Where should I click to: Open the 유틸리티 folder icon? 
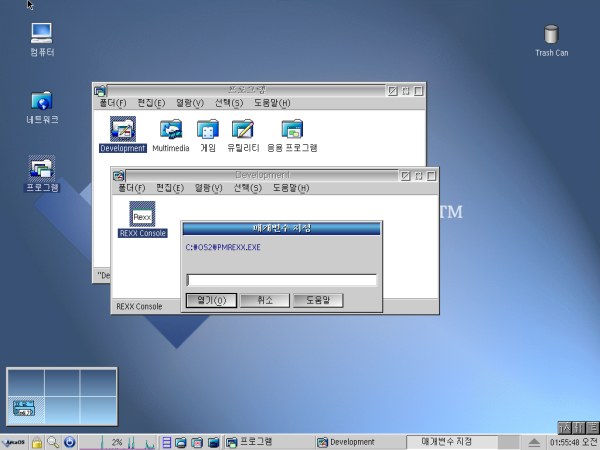click(x=243, y=129)
